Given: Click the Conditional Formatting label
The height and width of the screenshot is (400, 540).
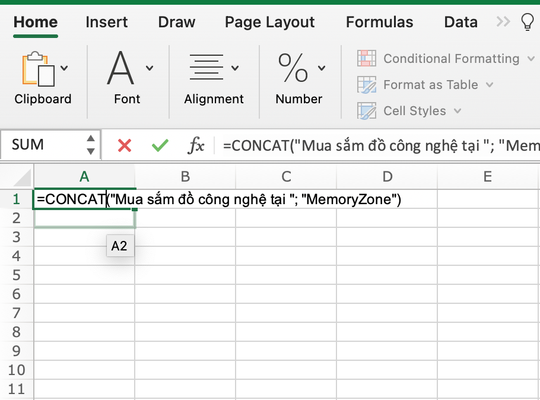Looking at the screenshot, I should [451, 59].
